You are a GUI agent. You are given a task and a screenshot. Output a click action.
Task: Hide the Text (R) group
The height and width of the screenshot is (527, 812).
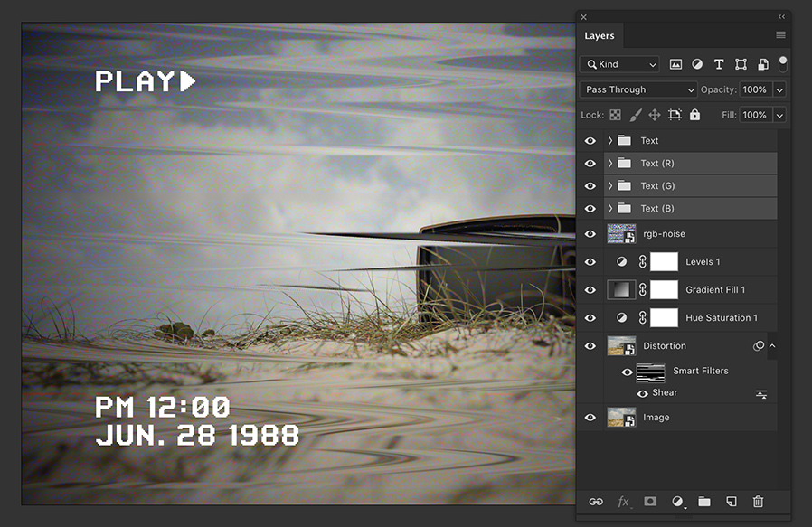coord(590,164)
